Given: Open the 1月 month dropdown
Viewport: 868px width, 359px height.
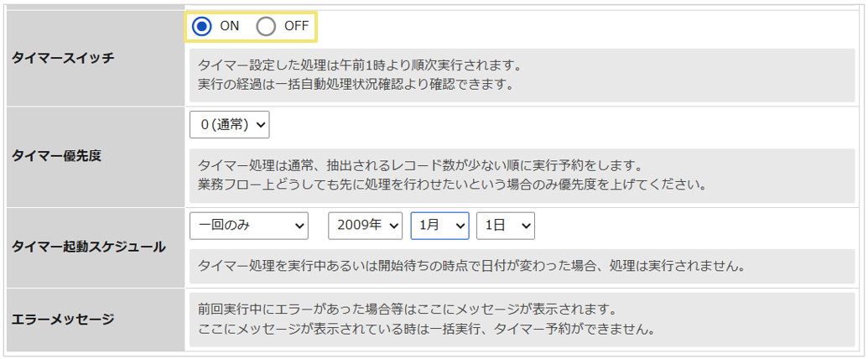Looking at the screenshot, I should 440,226.
